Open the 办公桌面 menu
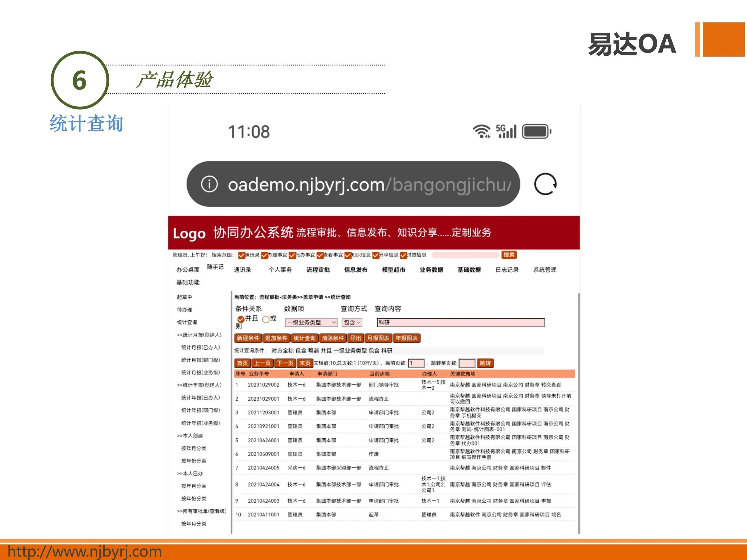Screen dimensions: 747x560 (188, 270)
